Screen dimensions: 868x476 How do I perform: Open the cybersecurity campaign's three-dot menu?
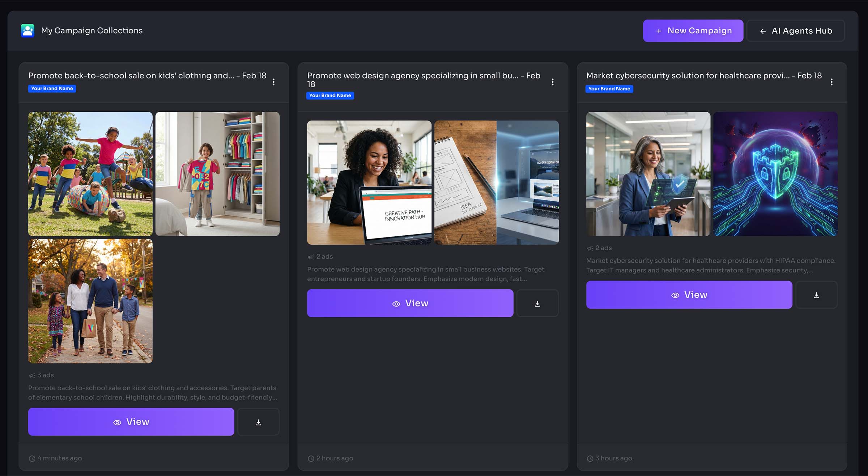pyautogui.click(x=831, y=82)
